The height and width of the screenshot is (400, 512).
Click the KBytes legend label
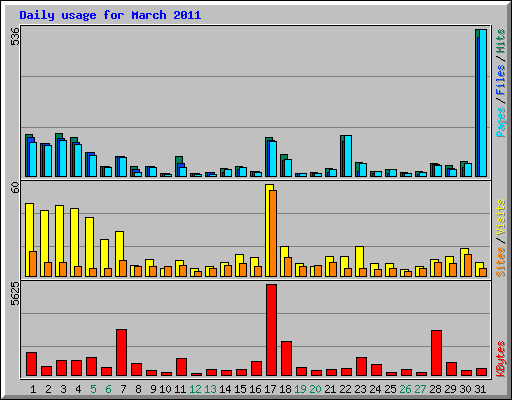click(501, 359)
